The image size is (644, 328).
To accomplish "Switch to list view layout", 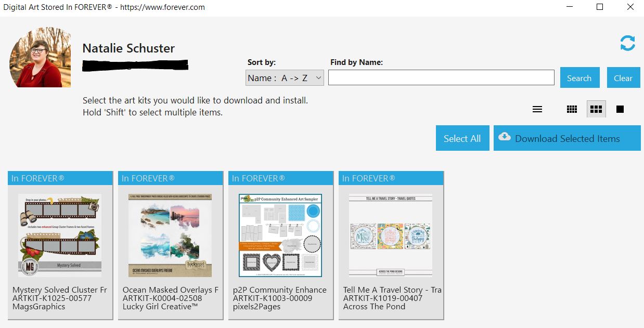I will pos(537,109).
